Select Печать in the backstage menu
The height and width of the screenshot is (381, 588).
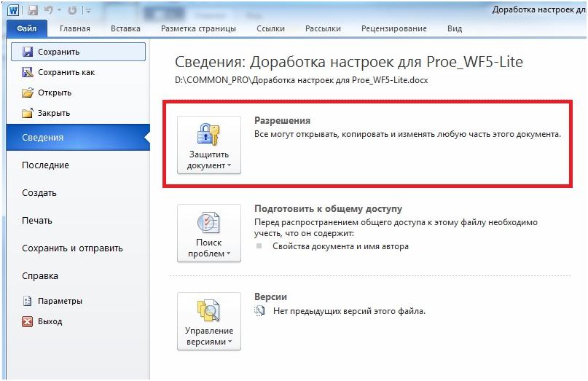(37, 221)
